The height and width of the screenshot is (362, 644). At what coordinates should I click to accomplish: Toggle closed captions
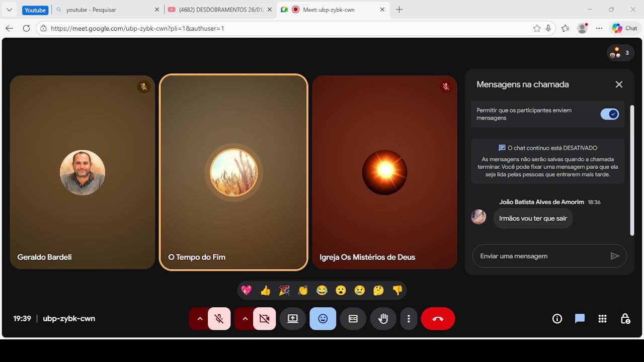[x=353, y=319]
